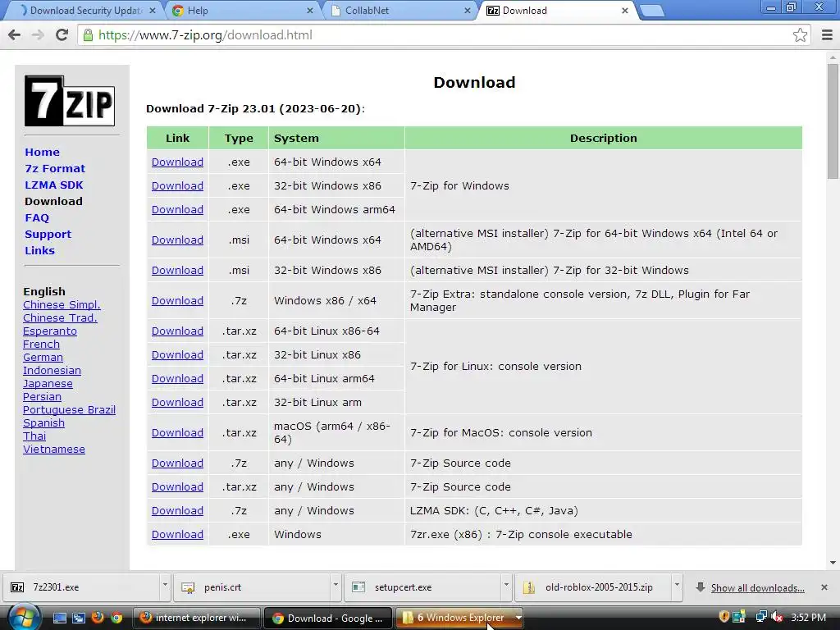The width and height of the screenshot is (840, 630).
Task: Open Support sidebar link
Action: (48, 234)
